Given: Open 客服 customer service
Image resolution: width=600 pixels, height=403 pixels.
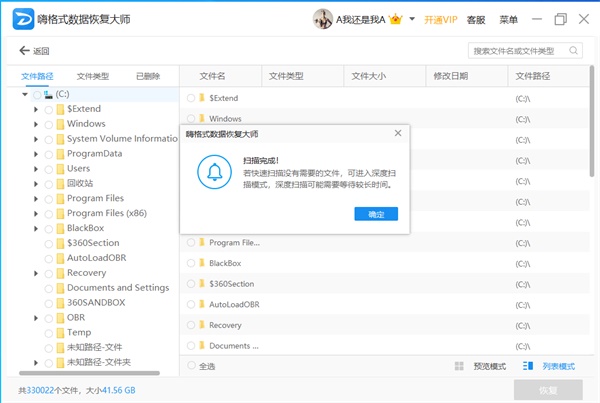Looking at the screenshot, I should (x=476, y=20).
